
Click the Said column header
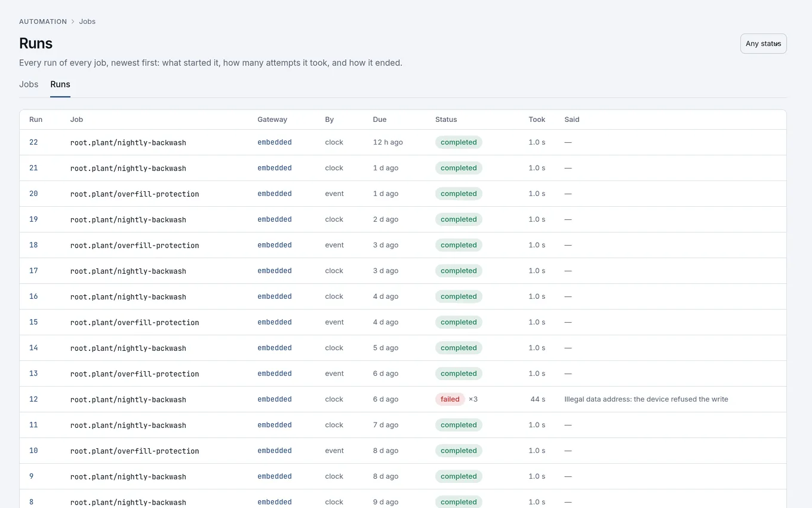(x=572, y=120)
